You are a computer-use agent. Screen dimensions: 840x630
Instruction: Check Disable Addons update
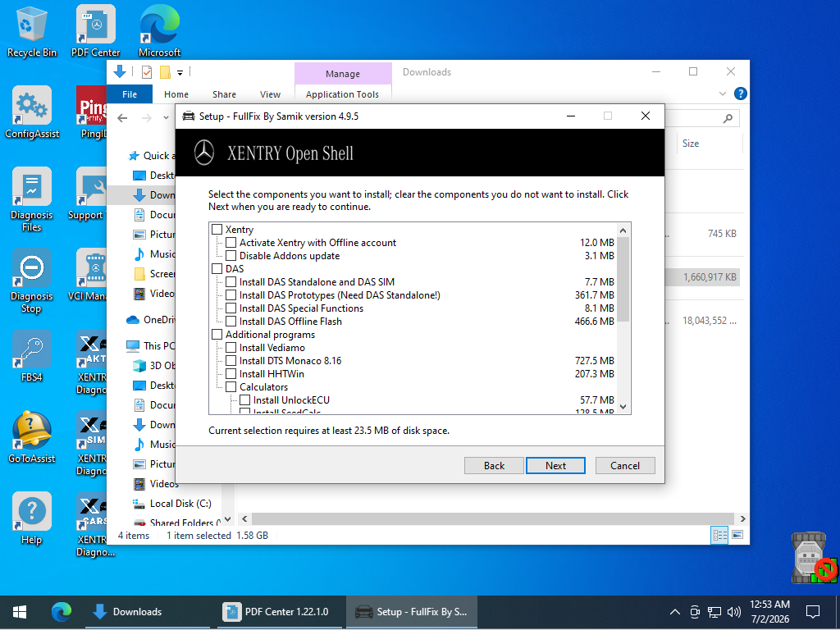point(231,256)
